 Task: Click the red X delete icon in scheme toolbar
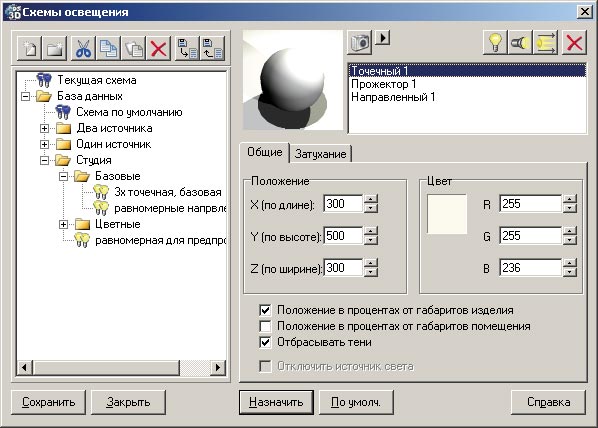(158, 49)
